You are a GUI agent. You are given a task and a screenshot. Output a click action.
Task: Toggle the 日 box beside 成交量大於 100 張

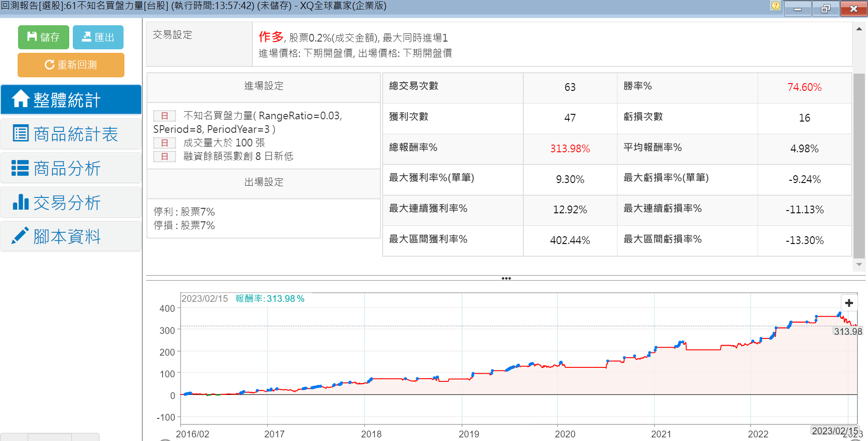(165, 143)
